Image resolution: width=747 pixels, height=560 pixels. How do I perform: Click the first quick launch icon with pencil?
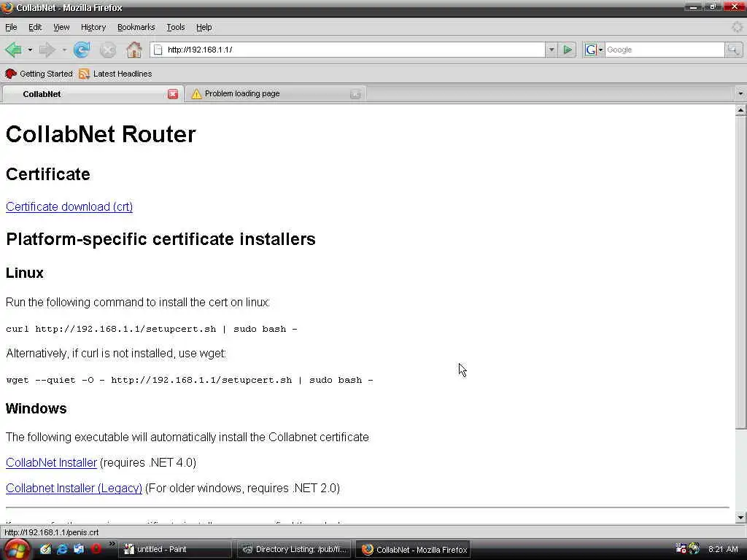click(45, 549)
